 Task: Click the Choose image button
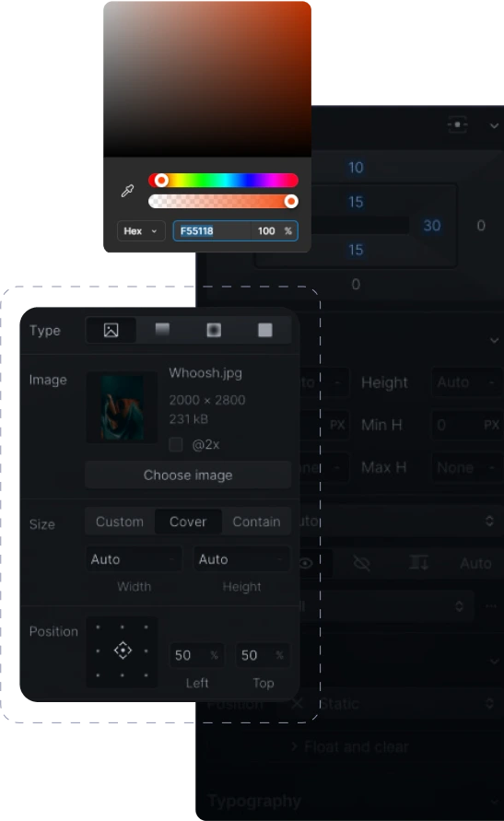pos(188,475)
